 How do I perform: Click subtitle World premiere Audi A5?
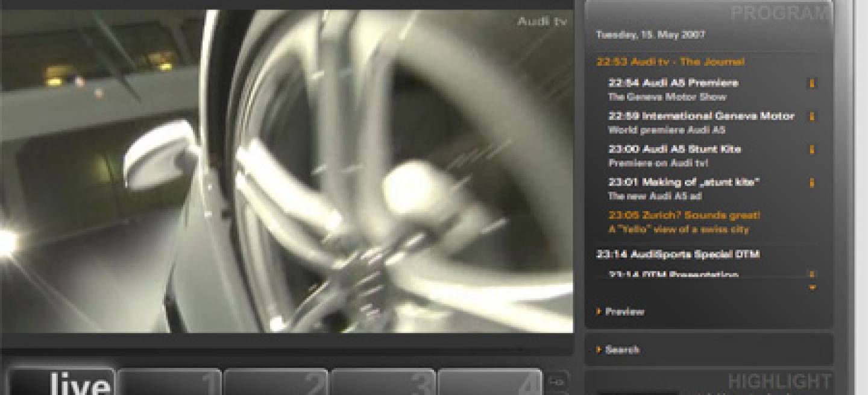click(x=666, y=130)
